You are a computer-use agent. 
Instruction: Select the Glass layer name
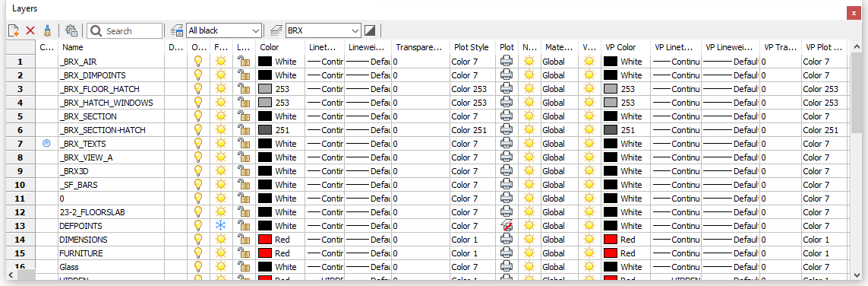pyautogui.click(x=68, y=266)
